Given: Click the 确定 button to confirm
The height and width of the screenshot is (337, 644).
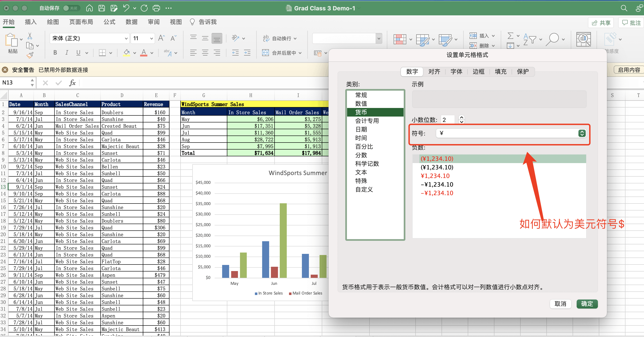Looking at the screenshot, I should (587, 304).
